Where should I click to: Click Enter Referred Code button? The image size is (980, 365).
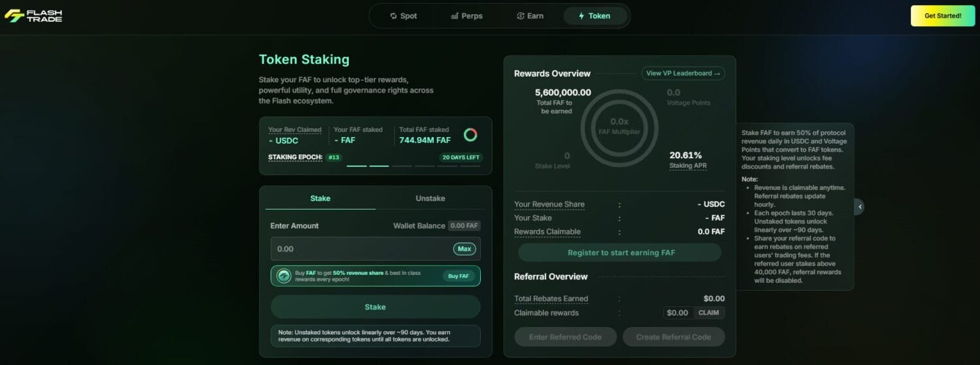(x=565, y=337)
